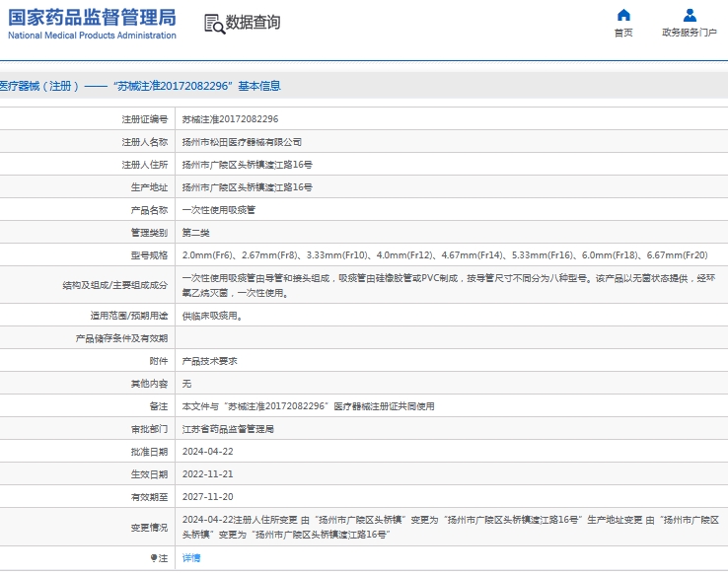Select the 其他内容 value 无
This screenshot has height=576, width=728.
pyautogui.click(x=186, y=384)
